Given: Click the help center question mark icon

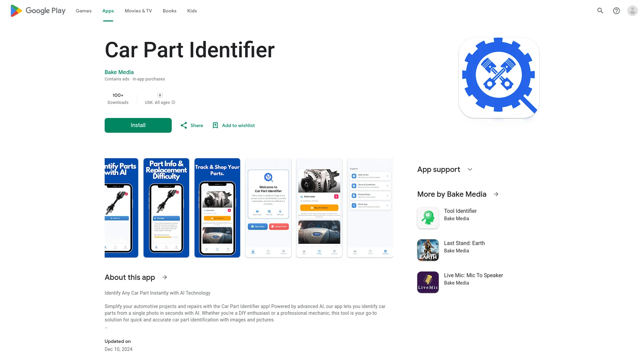Looking at the screenshot, I should [x=616, y=10].
